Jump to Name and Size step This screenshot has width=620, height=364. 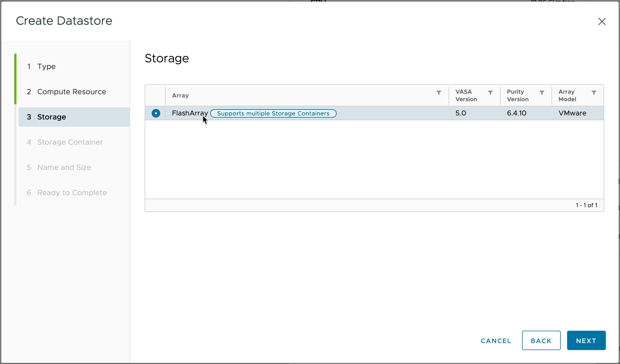pyautogui.click(x=64, y=167)
